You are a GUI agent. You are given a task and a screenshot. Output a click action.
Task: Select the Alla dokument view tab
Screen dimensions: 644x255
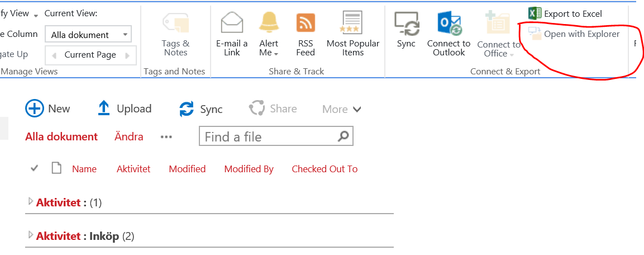click(61, 136)
